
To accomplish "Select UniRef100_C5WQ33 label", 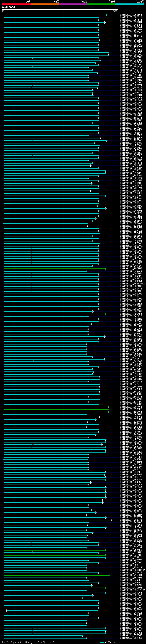I will pyautogui.click(x=131, y=67).
